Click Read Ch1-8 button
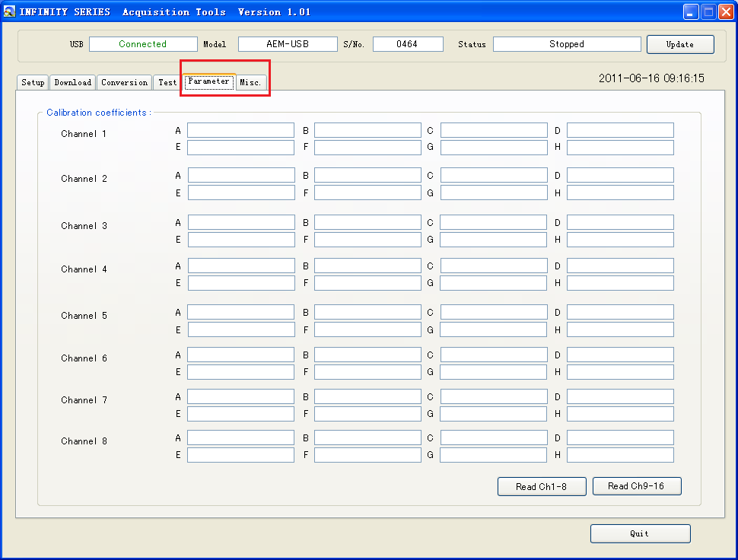738x560 pixels. coord(542,486)
